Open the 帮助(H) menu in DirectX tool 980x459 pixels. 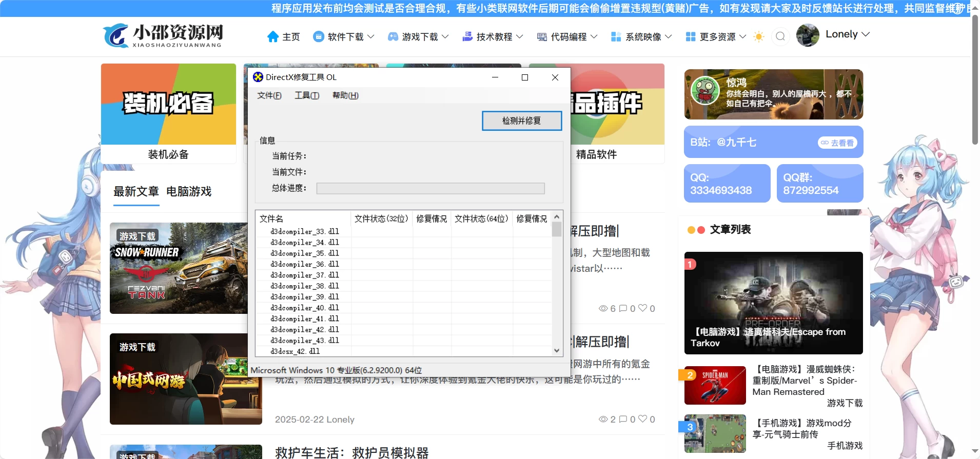(345, 95)
